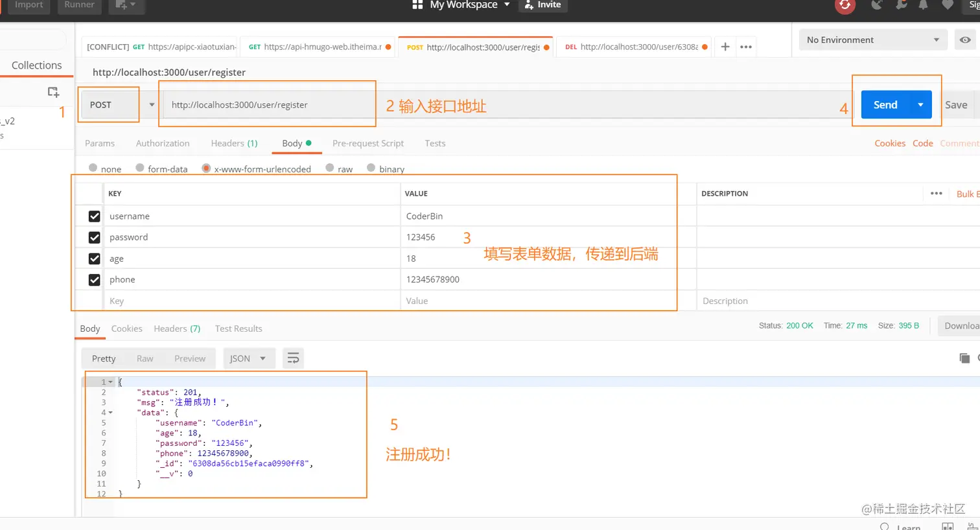Select the form-data body type radio
The image size is (980, 530).
(x=140, y=168)
